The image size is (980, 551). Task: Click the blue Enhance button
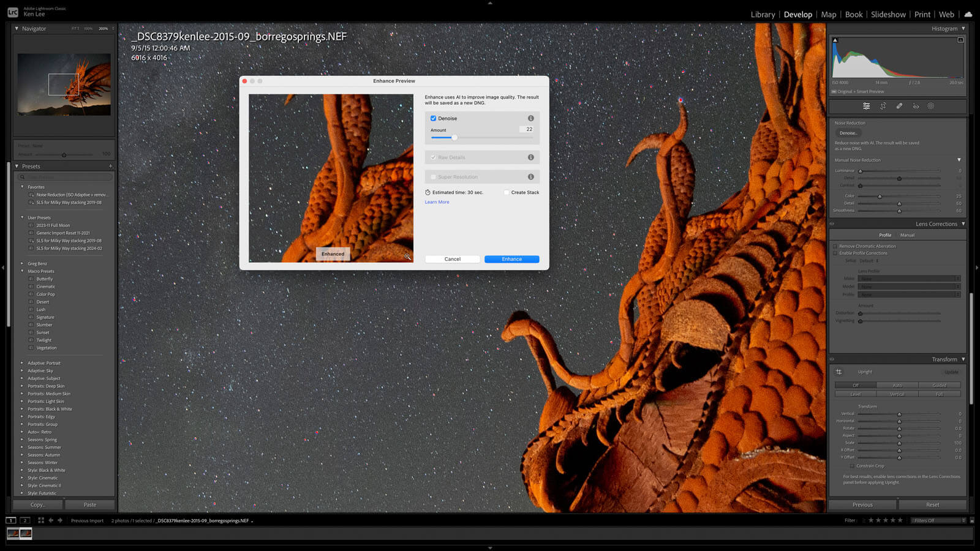click(x=511, y=259)
